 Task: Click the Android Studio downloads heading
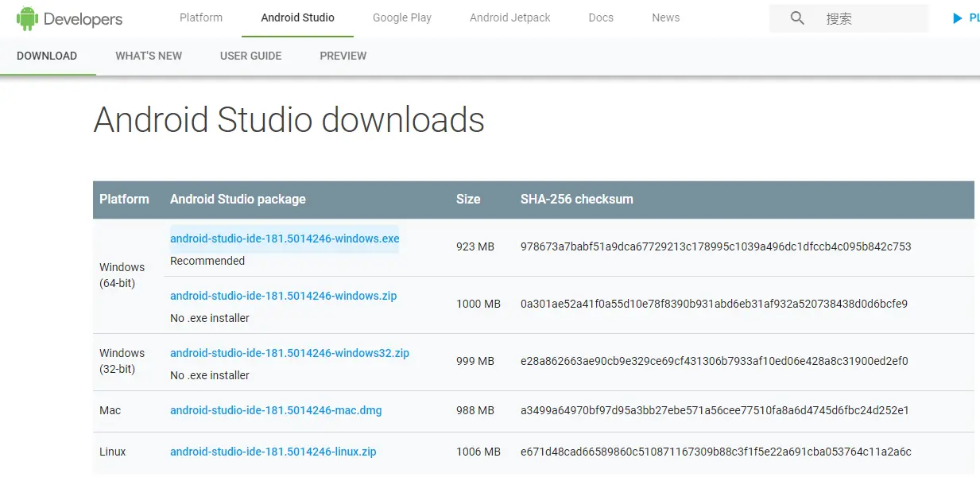pyautogui.click(x=289, y=120)
